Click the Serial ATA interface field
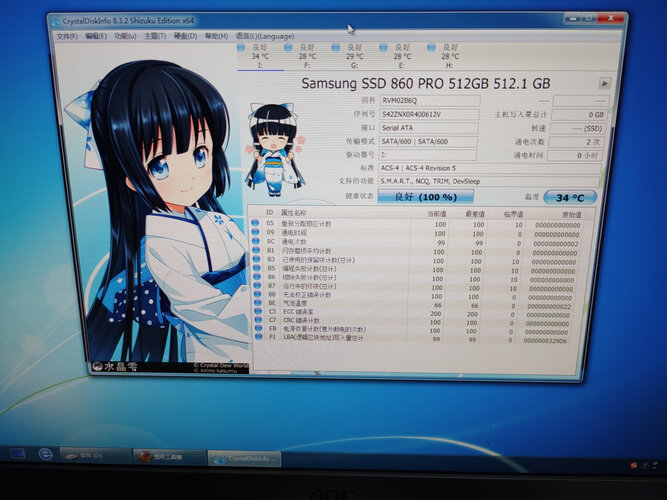This screenshot has width=667, height=500. (428, 128)
